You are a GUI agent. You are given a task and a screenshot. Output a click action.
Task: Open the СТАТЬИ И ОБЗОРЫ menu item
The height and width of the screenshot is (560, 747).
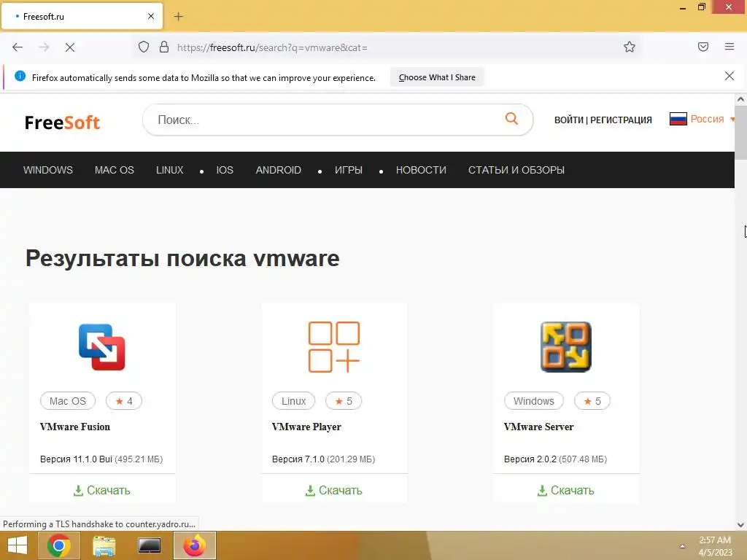(516, 170)
